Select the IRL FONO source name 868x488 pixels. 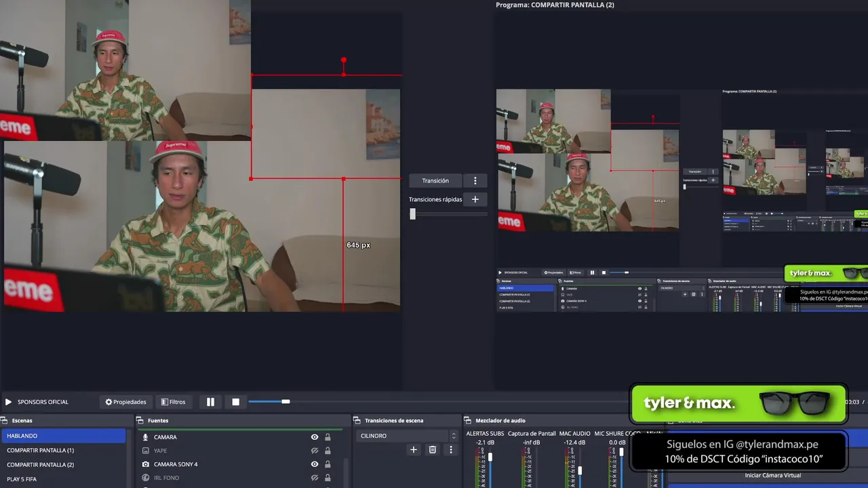pos(166,478)
